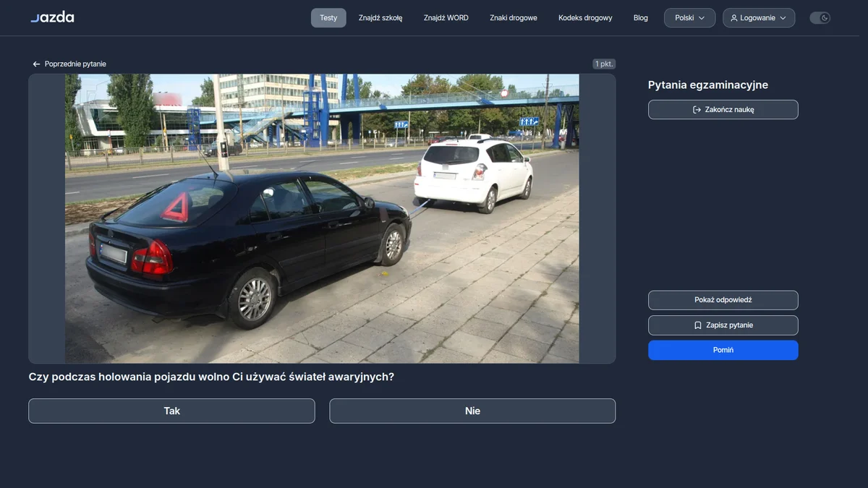This screenshot has height=488, width=868.
Task: Open Znaki drogowe section
Action: point(514,18)
